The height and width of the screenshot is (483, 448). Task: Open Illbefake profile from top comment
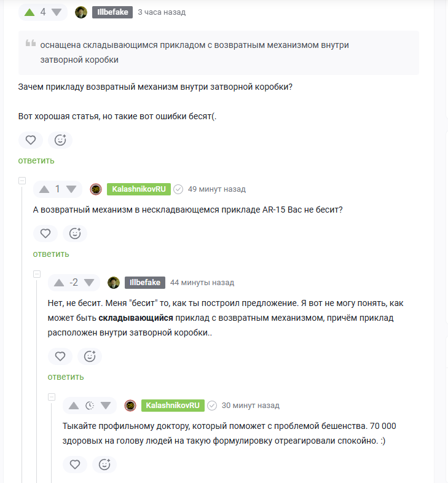point(112,12)
